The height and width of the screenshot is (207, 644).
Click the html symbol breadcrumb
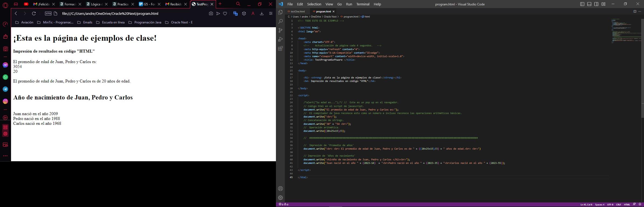point(366,17)
